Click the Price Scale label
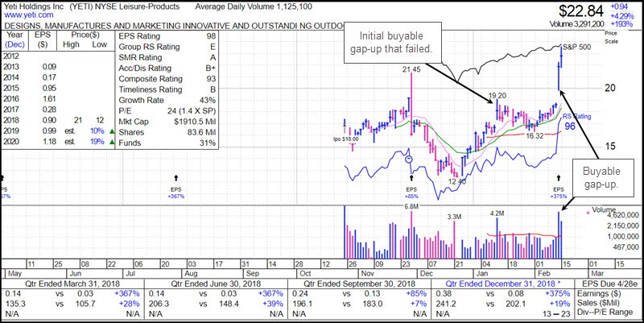Screen dimensions: 644x323 [611, 37]
